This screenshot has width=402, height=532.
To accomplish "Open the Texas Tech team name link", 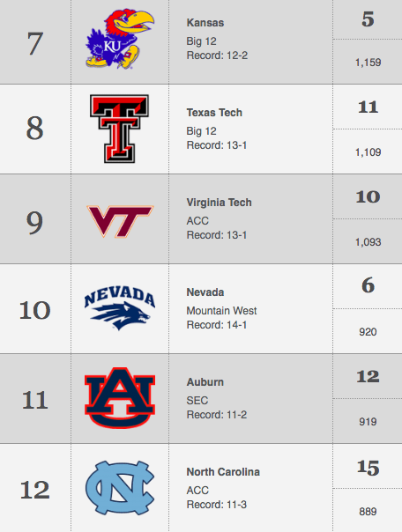I will (214, 113).
